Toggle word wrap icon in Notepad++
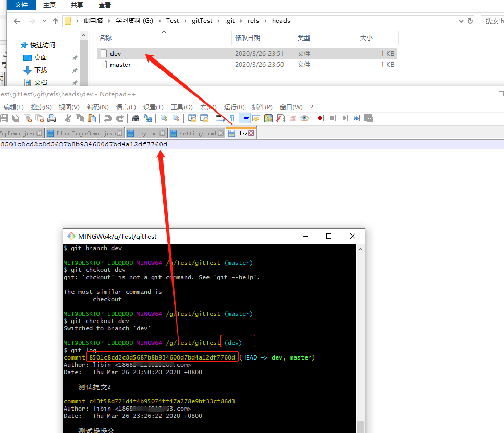This screenshot has height=433, width=504. coord(220,118)
